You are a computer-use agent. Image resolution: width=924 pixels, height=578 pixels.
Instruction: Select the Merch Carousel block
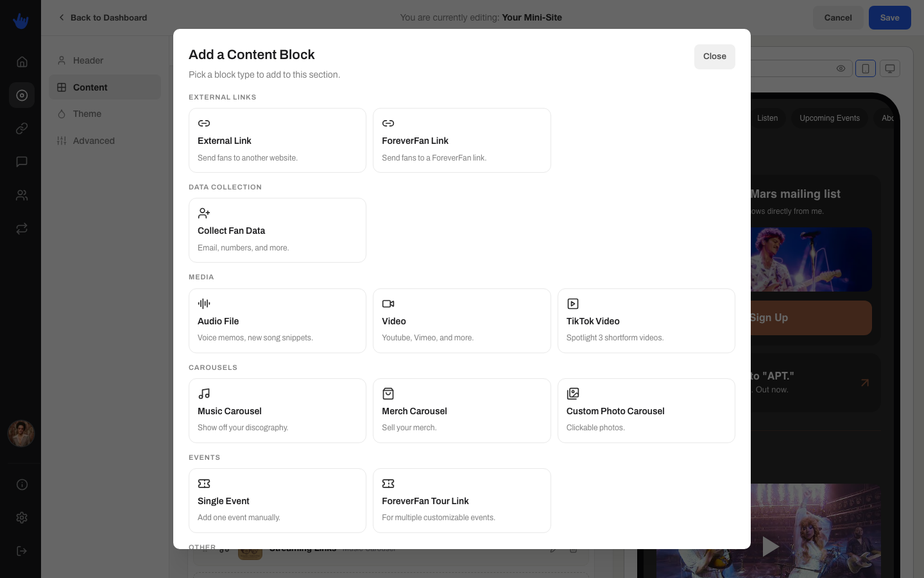462,410
